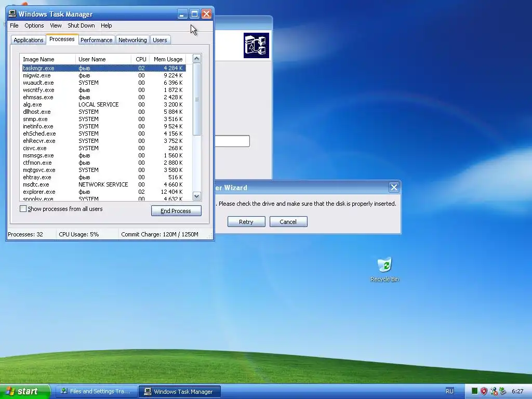Sort by the Mem Usage column header

tap(168, 59)
